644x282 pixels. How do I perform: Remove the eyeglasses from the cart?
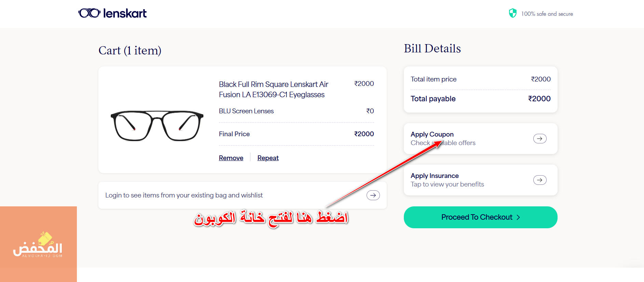point(231,158)
